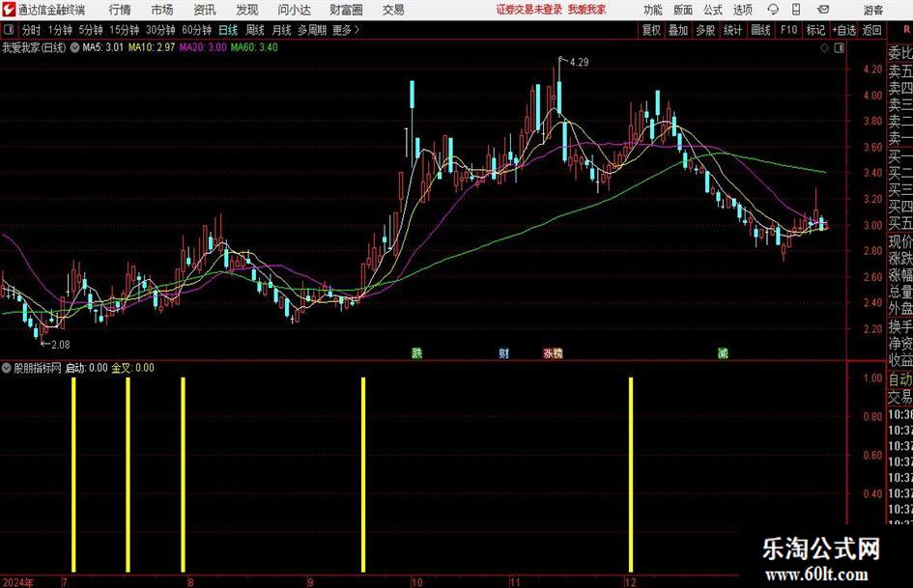Open the 功能 menu
This screenshot has height=588, width=913.
click(653, 10)
